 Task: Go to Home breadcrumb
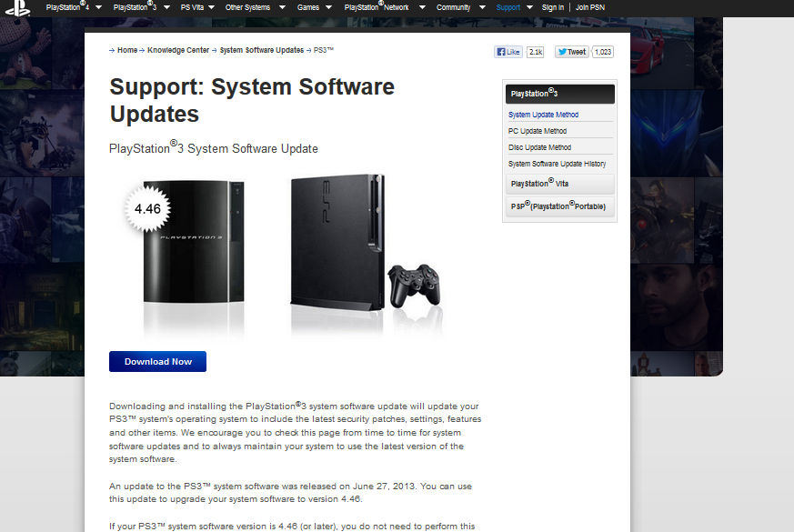(127, 50)
